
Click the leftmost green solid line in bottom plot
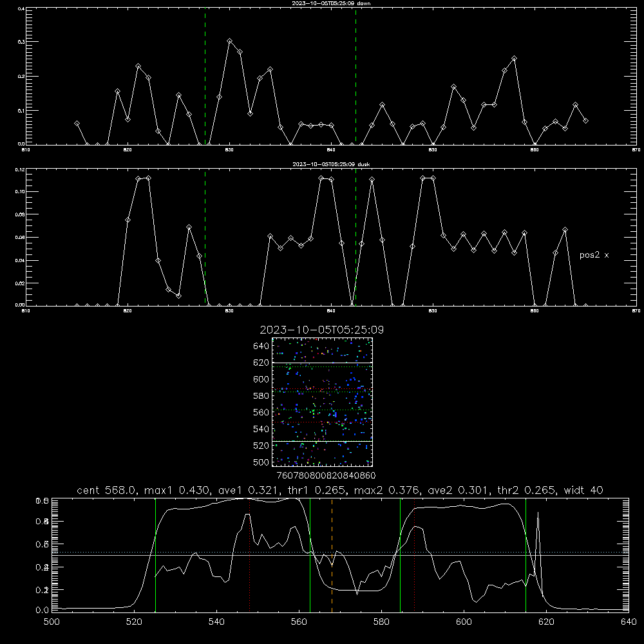pos(155,554)
